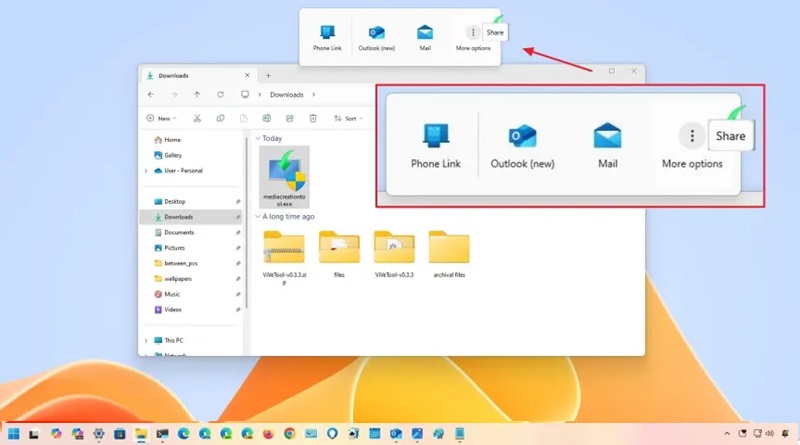Click the navigation pane scrollbar
Image resolution: width=800 pixels, height=445 pixels.
(x=246, y=224)
